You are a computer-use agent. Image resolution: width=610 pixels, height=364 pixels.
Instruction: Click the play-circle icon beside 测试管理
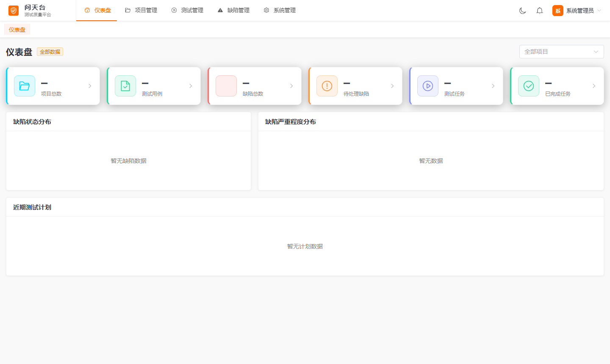174,10
